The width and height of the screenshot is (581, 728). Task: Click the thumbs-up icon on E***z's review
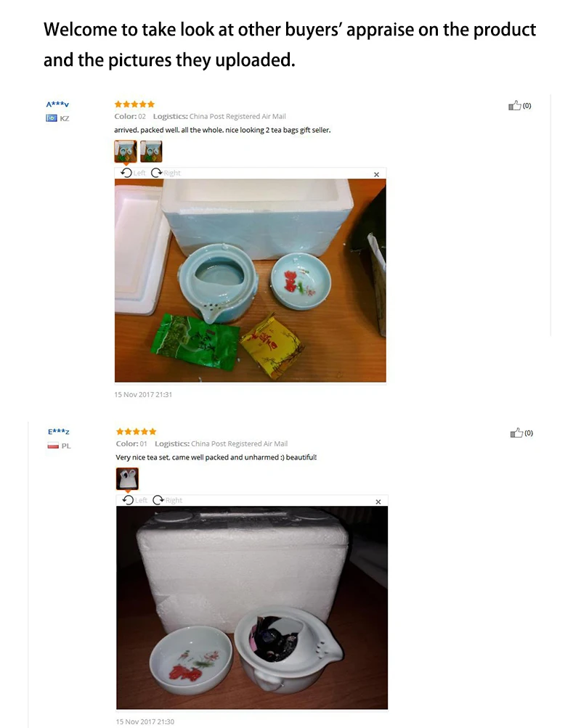(x=516, y=433)
